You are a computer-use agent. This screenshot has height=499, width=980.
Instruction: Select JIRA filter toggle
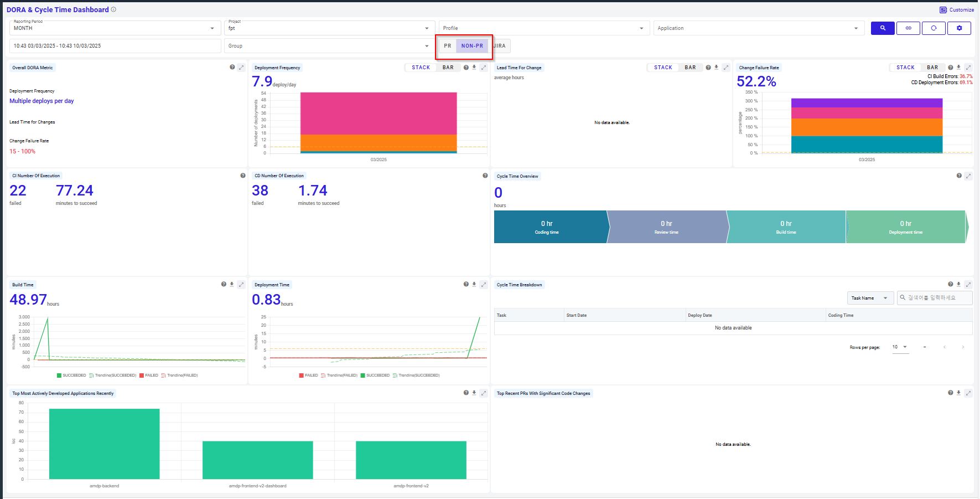500,46
